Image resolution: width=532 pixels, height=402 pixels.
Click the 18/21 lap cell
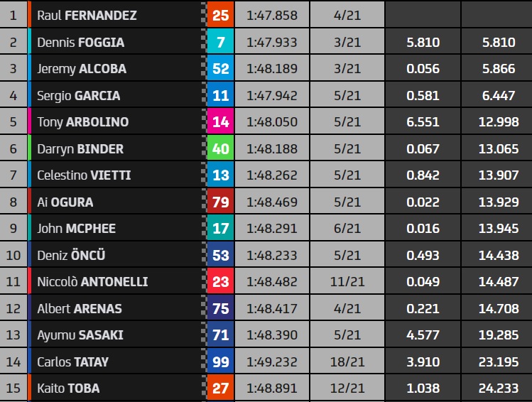click(347, 362)
